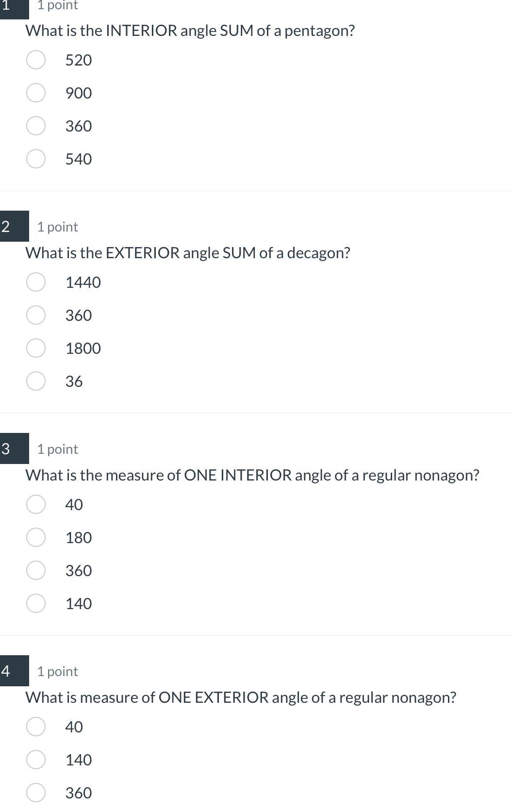Select answer 520 for question 1
The height and width of the screenshot is (812, 513).
(35, 60)
